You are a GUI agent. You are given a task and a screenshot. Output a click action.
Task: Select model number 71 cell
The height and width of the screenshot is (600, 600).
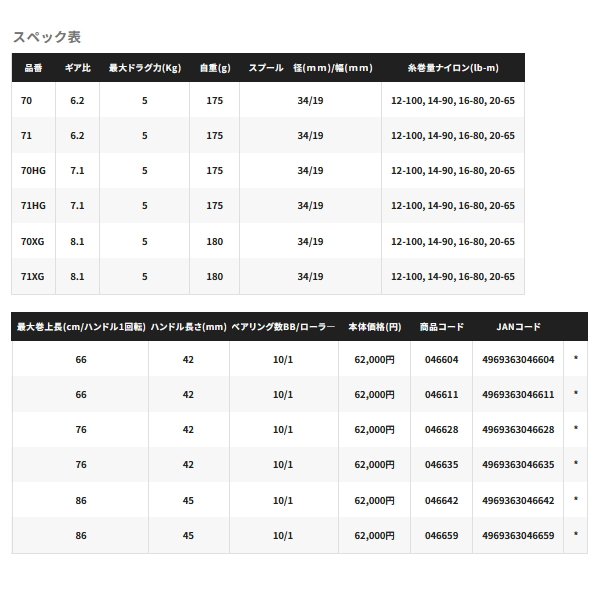(x=26, y=135)
